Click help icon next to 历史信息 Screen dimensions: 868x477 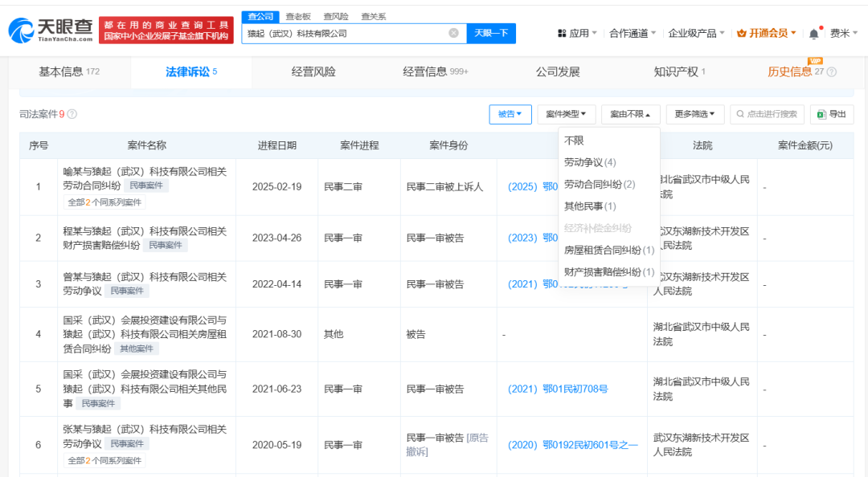point(832,72)
